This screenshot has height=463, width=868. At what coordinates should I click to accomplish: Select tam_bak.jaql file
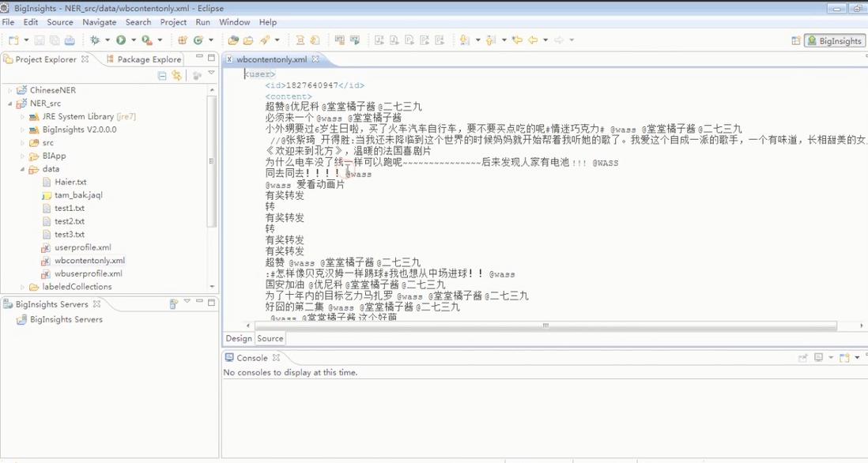coord(78,195)
